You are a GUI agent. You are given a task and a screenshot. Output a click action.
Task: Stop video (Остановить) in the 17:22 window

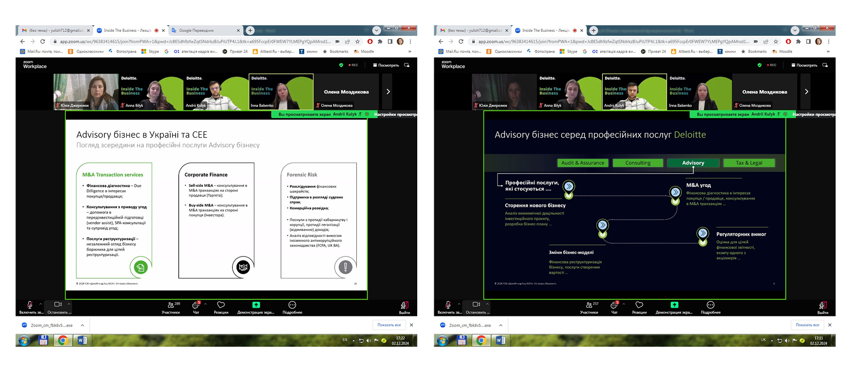pyautogui.click(x=58, y=308)
